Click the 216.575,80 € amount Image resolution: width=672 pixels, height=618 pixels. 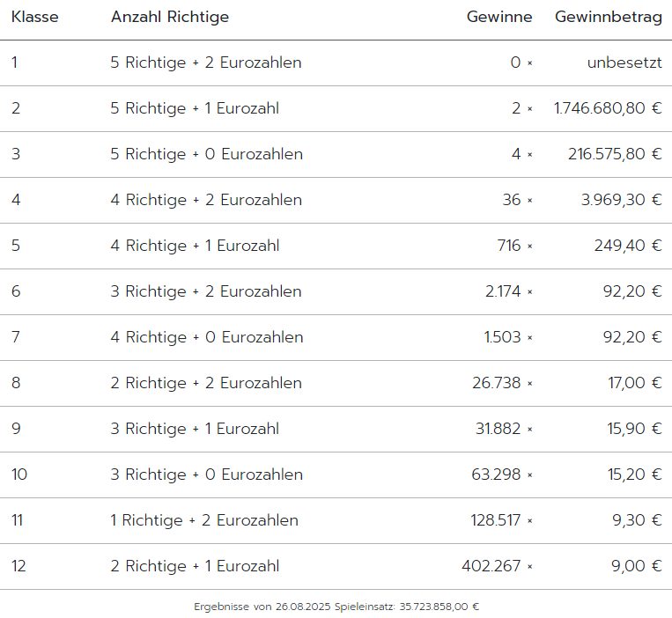[615, 154]
